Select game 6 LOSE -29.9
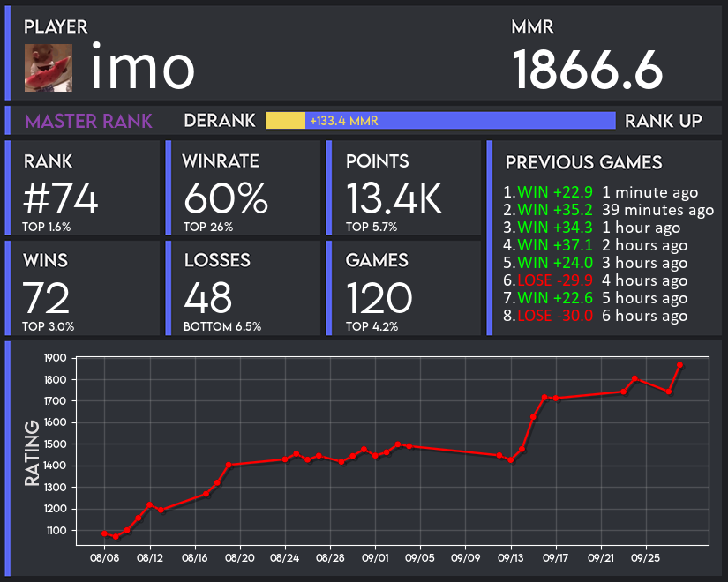 [555, 280]
